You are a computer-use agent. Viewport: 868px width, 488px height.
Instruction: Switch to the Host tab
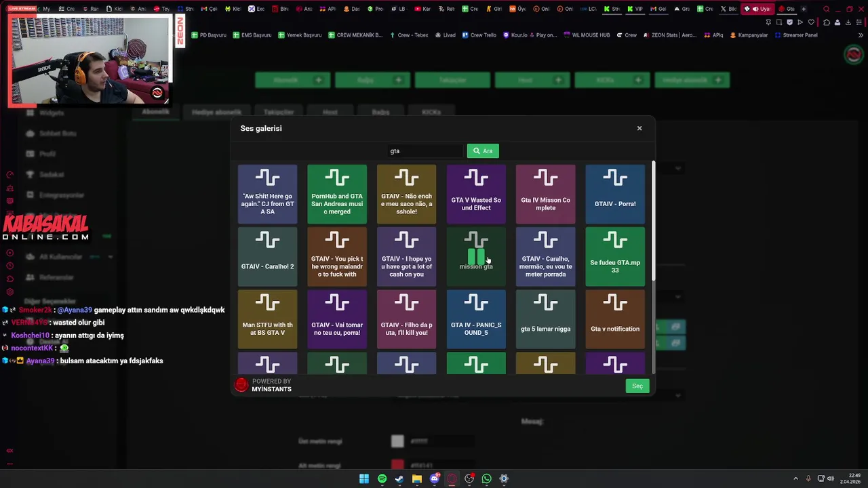coord(330,113)
